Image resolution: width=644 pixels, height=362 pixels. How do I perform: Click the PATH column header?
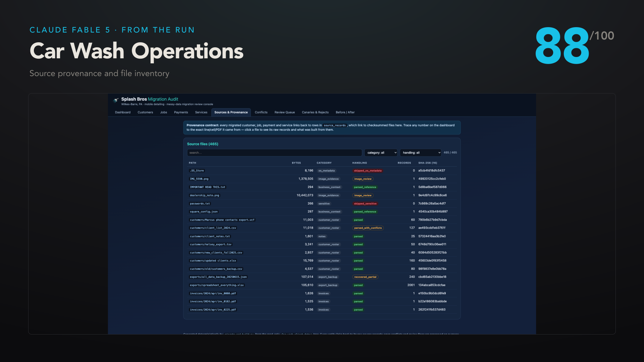click(193, 163)
